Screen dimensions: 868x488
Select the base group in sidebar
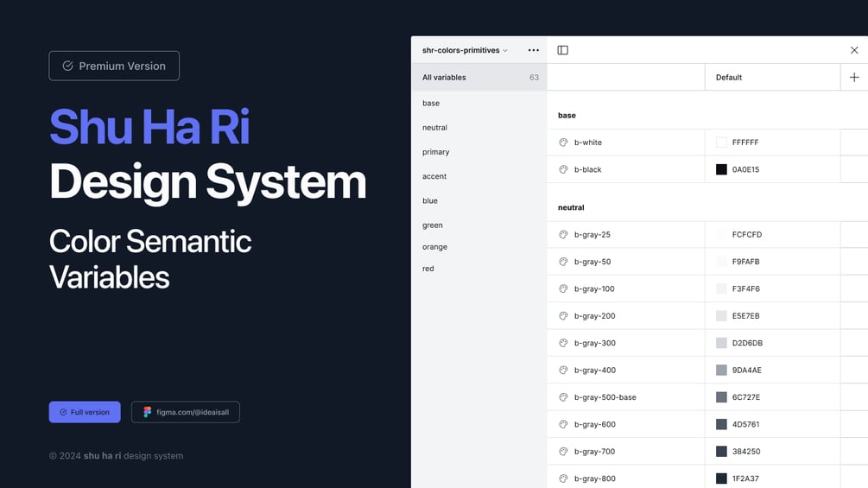[431, 104]
